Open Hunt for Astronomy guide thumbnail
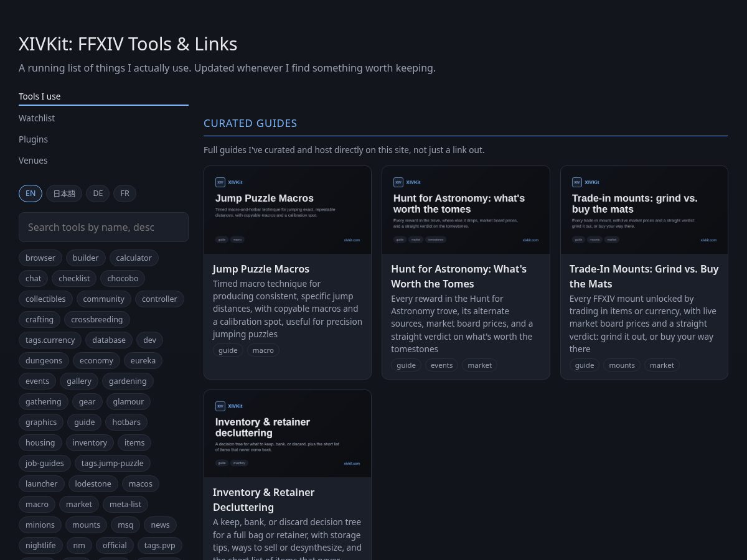This screenshot has width=747, height=560. click(x=466, y=210)
